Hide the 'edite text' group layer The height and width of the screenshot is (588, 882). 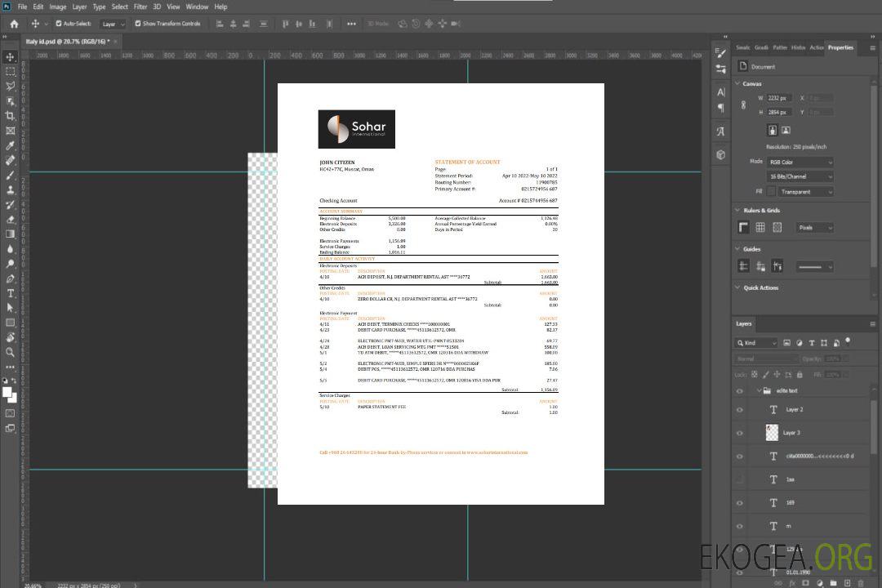click(x=740, y=391)
